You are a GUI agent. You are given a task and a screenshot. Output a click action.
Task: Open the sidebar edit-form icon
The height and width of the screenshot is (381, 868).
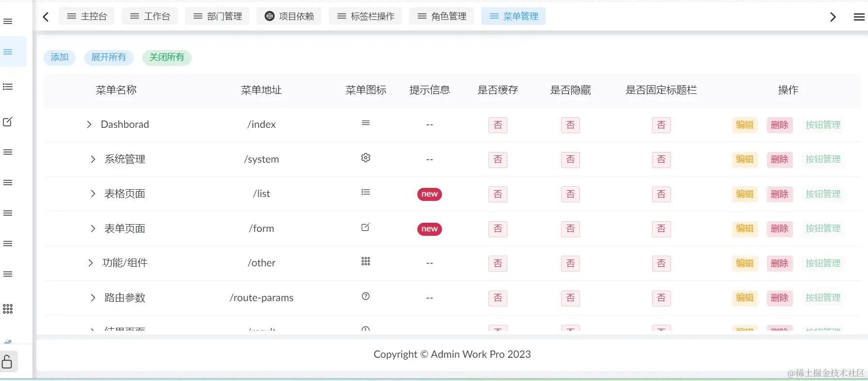pos(8,122)
